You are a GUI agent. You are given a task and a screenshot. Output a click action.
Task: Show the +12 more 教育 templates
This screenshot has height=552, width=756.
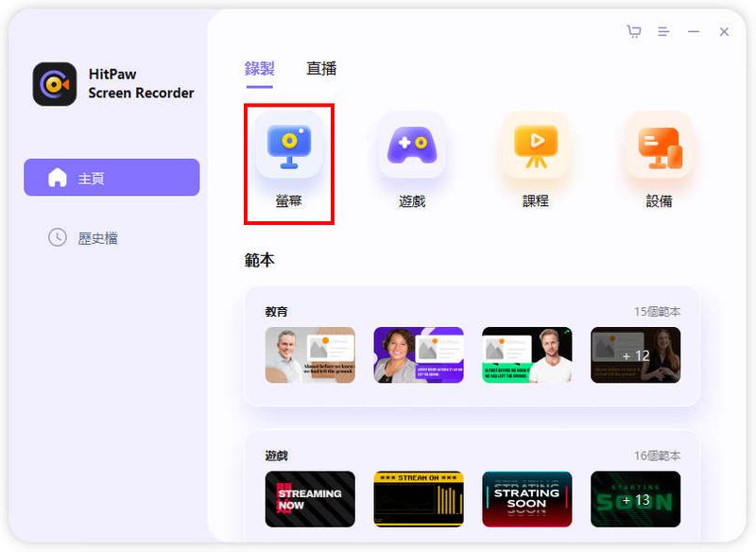point(635,354)
